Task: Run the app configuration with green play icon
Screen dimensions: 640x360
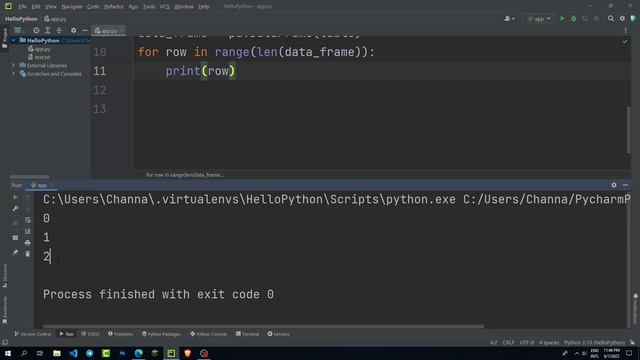Action: click(562, 19)
